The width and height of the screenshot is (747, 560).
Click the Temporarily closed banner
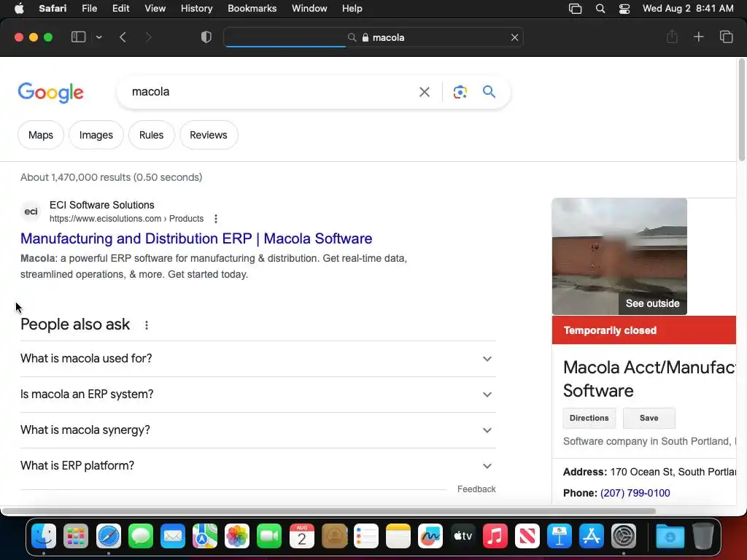pyautogui.click(x=644, y=330)
